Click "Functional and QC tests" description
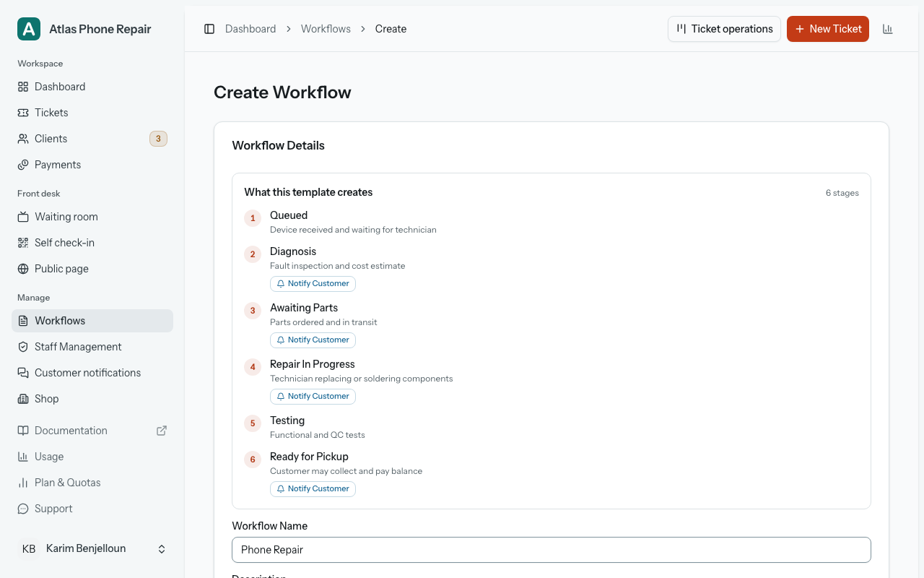This screenshot has height=578, width=924. click(318, 435)
